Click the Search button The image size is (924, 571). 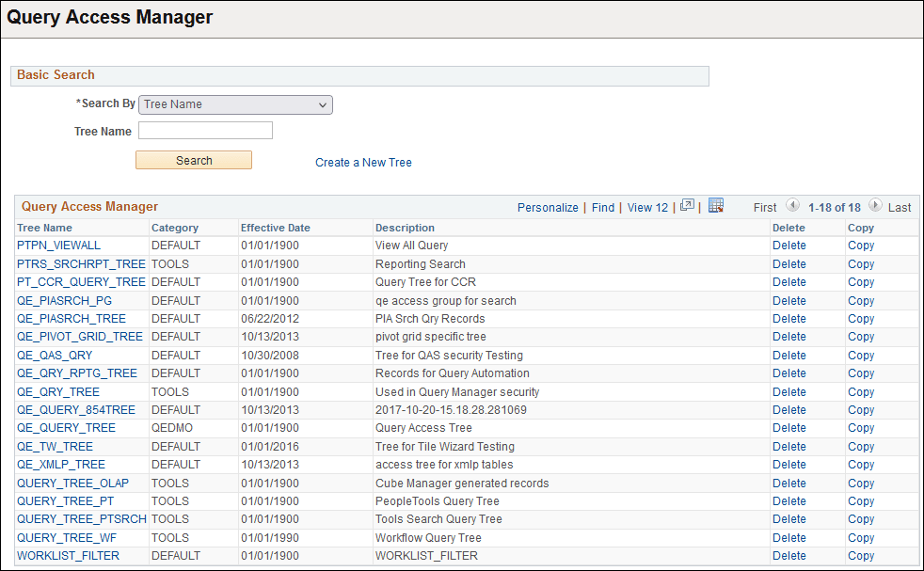click(193, 160)
